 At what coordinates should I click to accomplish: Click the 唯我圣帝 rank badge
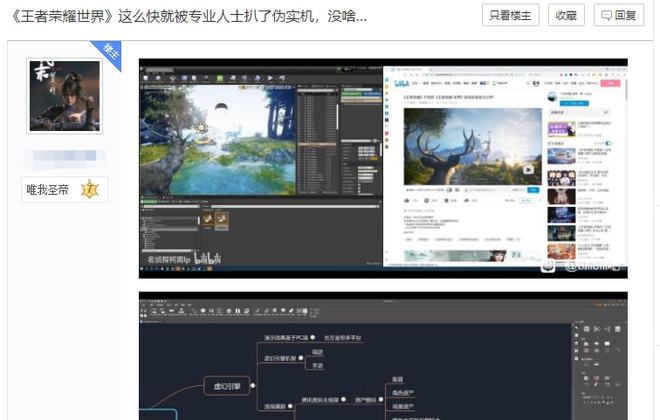64,190
